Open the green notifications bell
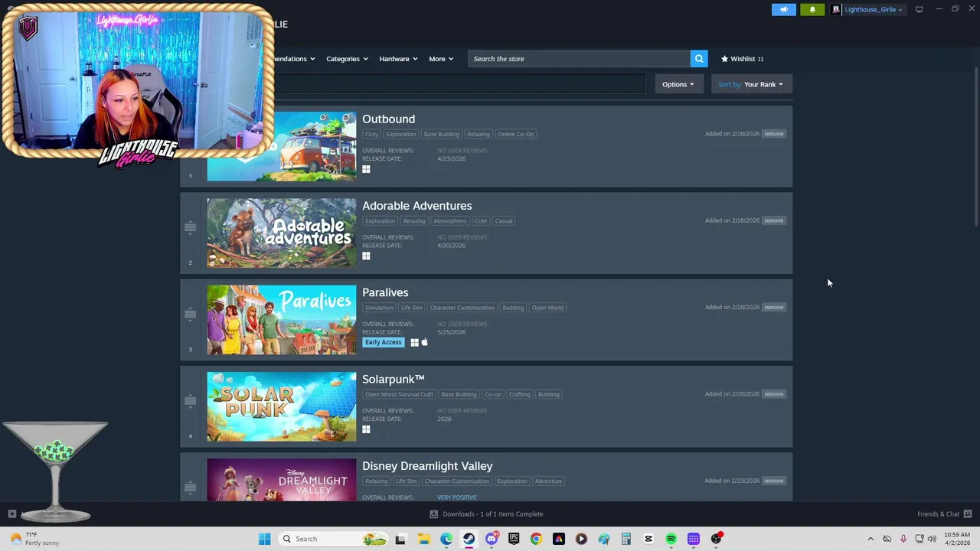Image resolution: width=980 pixels, height=551 pixels. (x=812, y=9)
